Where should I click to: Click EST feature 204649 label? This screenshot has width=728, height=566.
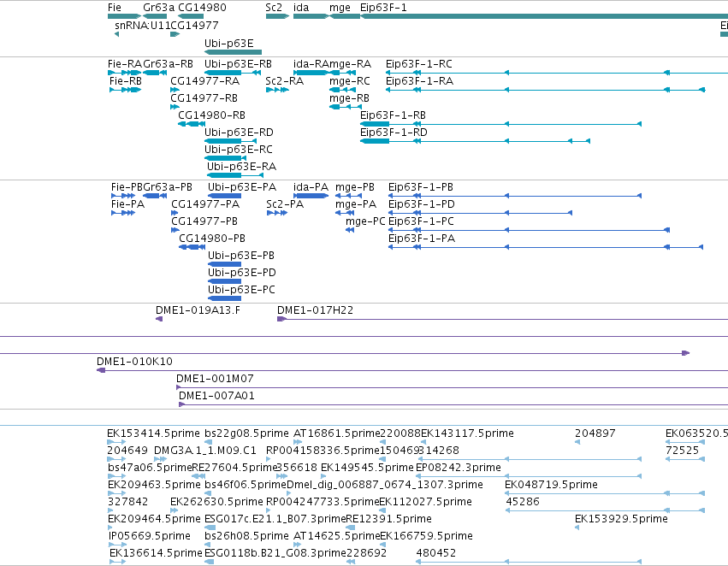click(127, 451)
